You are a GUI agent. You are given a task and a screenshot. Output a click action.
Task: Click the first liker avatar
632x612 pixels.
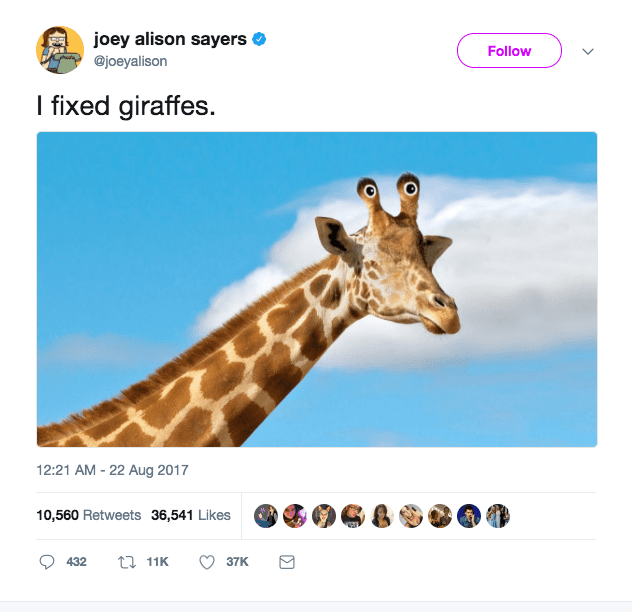266,516
